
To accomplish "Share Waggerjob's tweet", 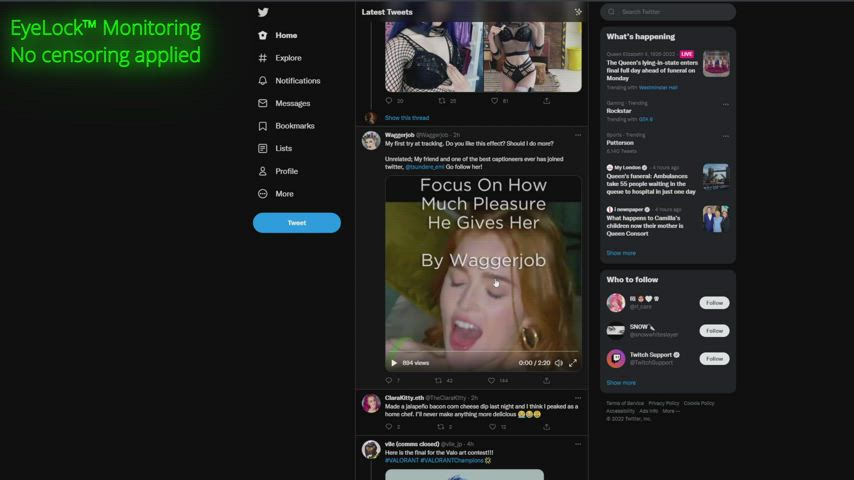I will 546,380.
